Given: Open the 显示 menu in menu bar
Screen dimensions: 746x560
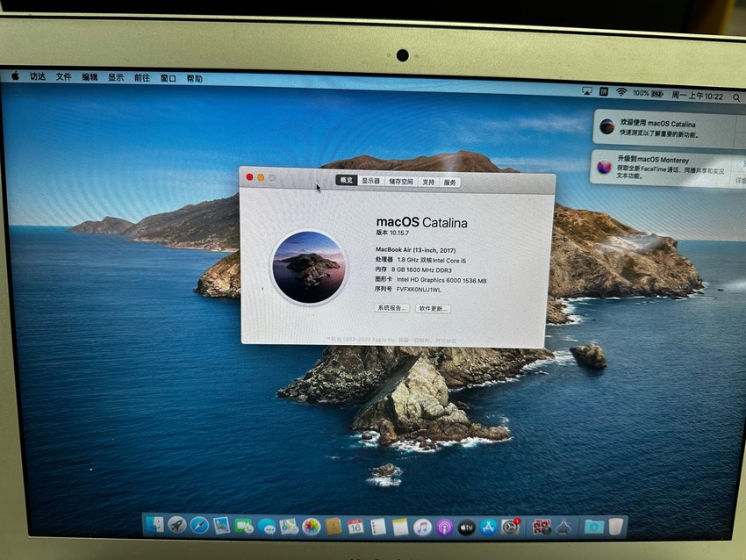Looking at the screenshot, I should [116, 77].
